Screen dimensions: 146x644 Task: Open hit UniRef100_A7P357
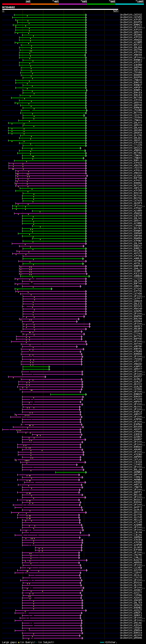(131, 20)
